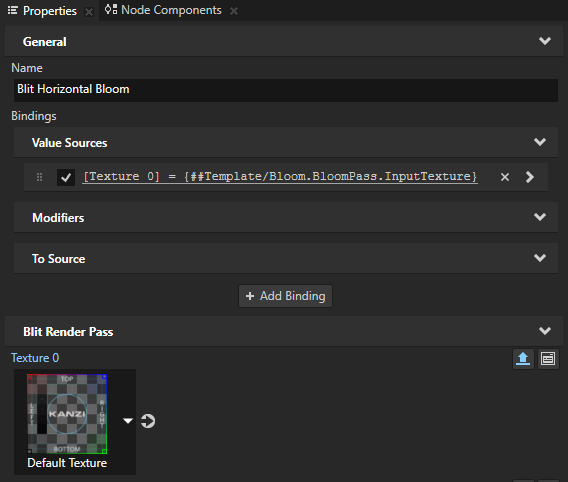Click the blue upload arrow for Texture 0

pyautogui.click(x=523, y=359)
